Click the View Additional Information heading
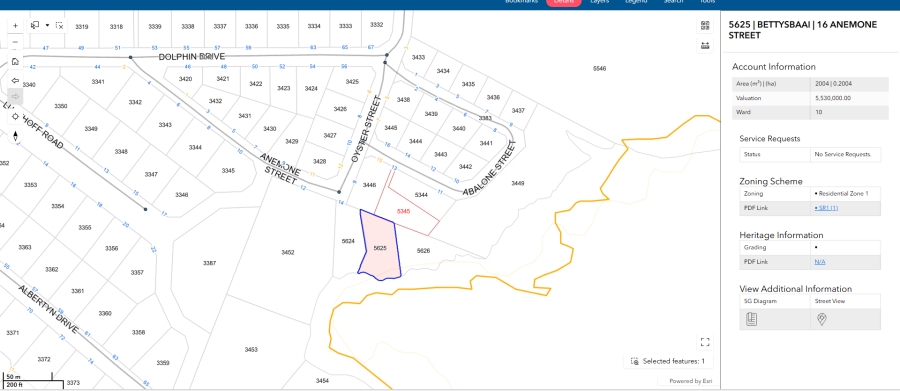Viewport: 900px width, 391px height. pos(796,289)
